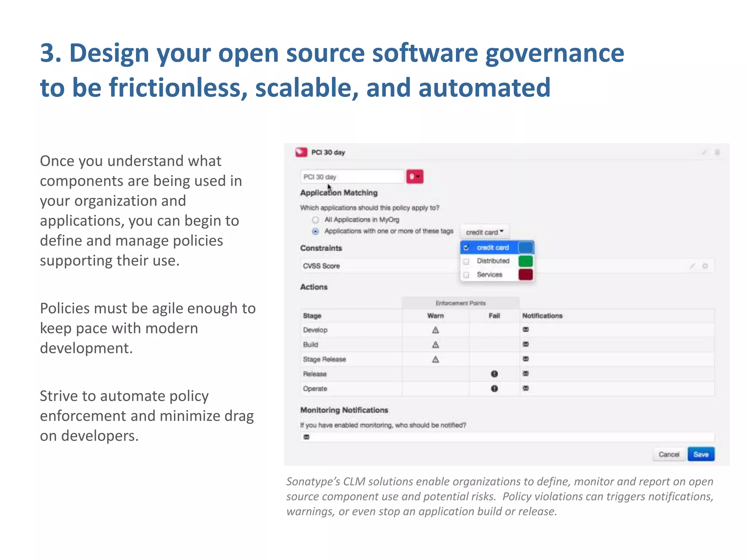Viewport: 747px width, 560px height.
Task: Toggle the Warn triangle for Develop stage
Action: pos(436,330)
